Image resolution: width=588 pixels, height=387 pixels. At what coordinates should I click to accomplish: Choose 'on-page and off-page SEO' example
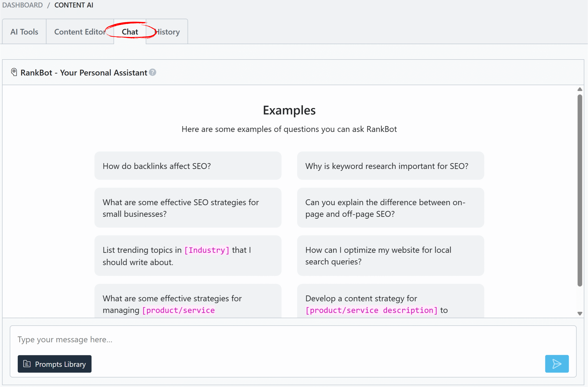point(390,208)
